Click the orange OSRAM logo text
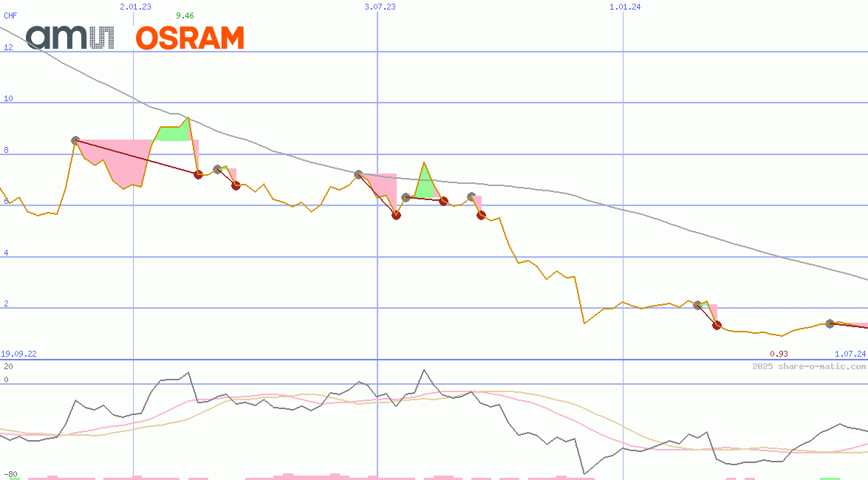Image resolution: width=868 pixels, height=480 pixels. coord(190,38)
